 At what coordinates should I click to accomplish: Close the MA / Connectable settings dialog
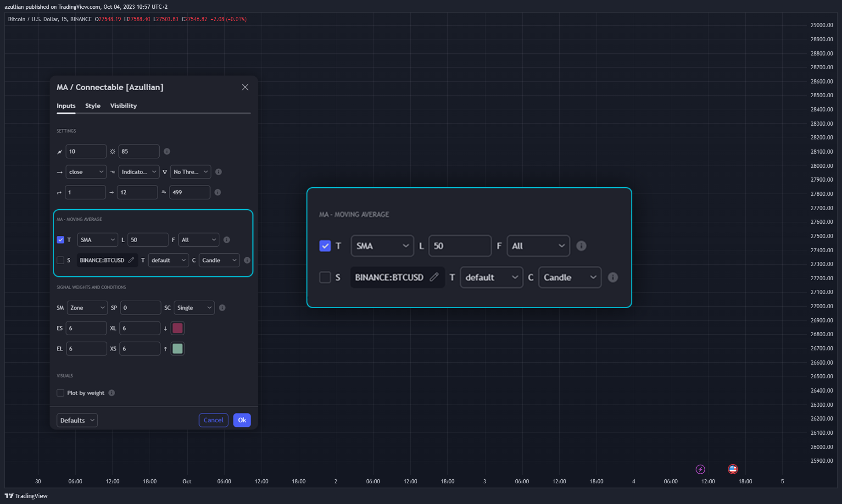245,87
